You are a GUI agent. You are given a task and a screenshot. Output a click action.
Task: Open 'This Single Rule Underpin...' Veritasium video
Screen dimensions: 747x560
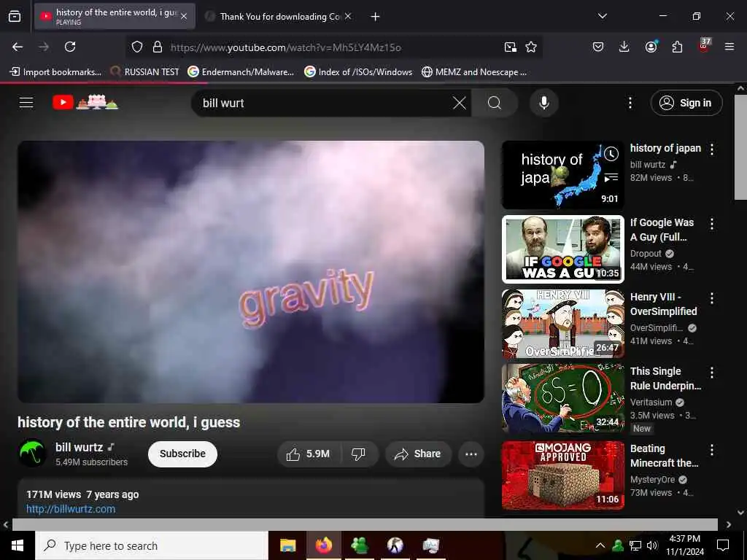pyautogui.click(x=665, y=378)
